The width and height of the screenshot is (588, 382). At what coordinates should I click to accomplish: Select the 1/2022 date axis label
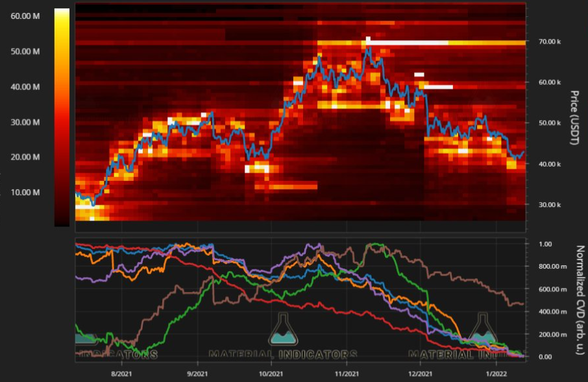pos(496,374)
